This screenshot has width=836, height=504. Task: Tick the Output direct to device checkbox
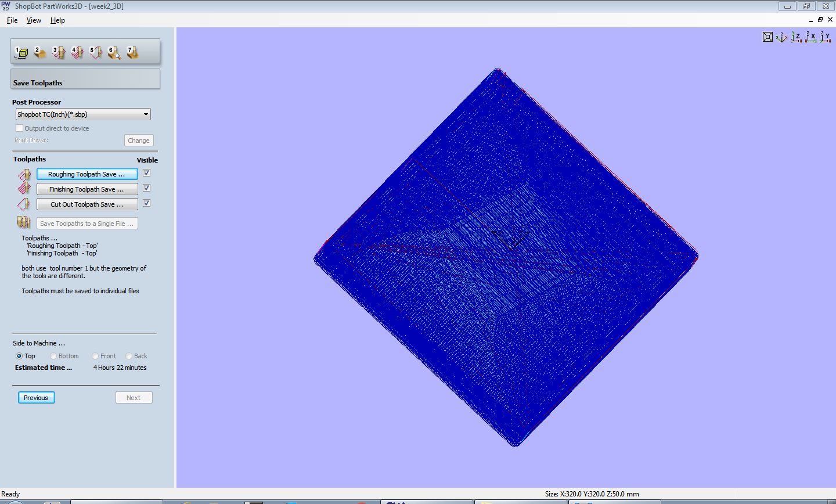coord(19,128)
